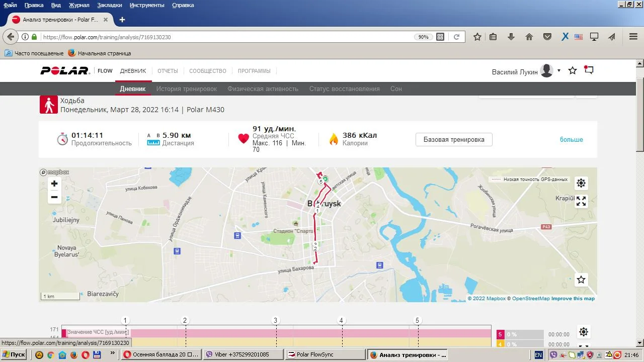Center map on route with target icon

pos(581,183)
